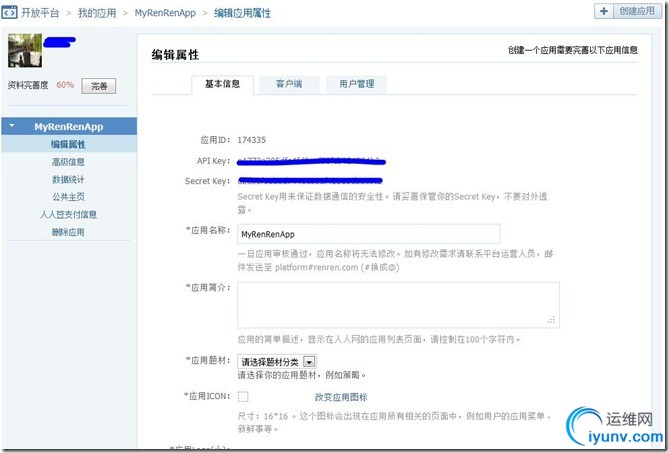
Task: Click the 应用ID value 174335
Action: [252, 140]
